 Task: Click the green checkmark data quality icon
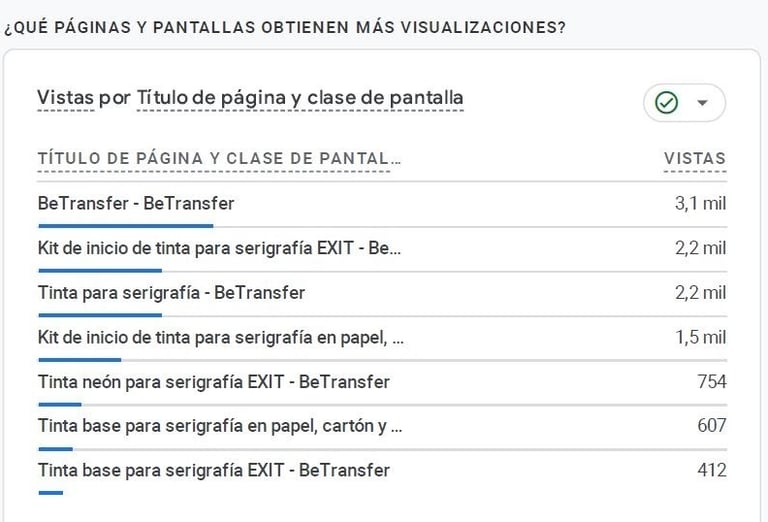tap(666, 103)
